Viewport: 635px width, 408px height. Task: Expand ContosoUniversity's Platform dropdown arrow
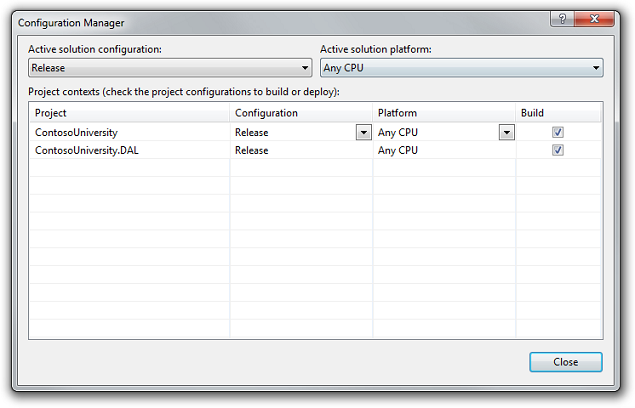pos(506,132)
